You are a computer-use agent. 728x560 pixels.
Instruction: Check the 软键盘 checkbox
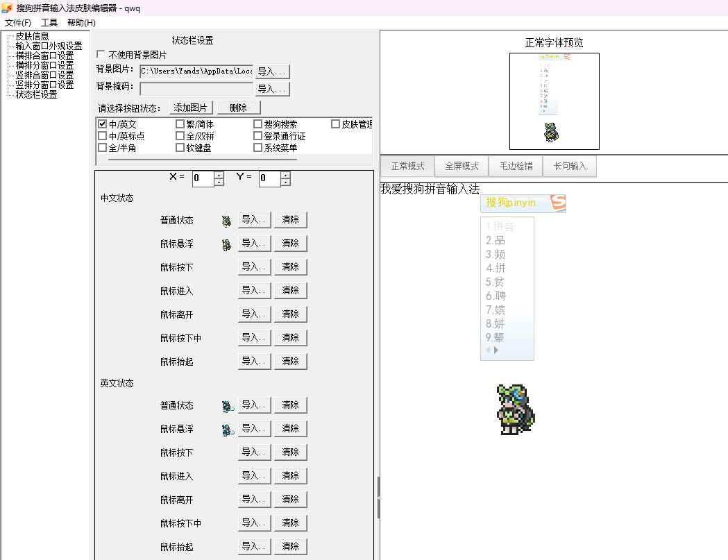coord(180,148)
